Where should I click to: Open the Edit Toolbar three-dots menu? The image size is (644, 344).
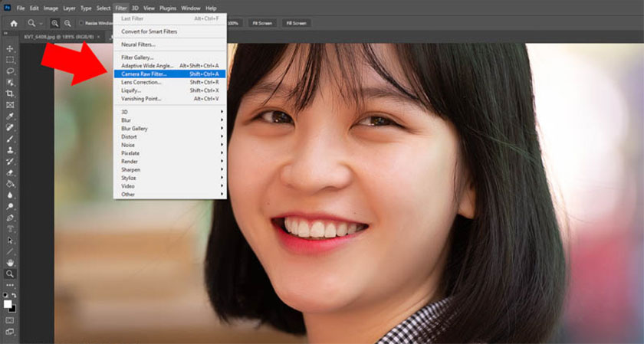[10, 285]
